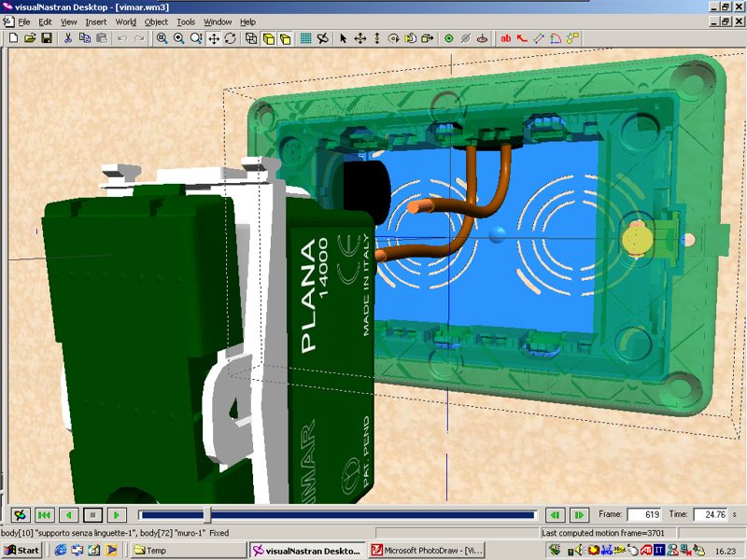Open the Tools menu
Screen dimensions: 747x560
(186, 21)
